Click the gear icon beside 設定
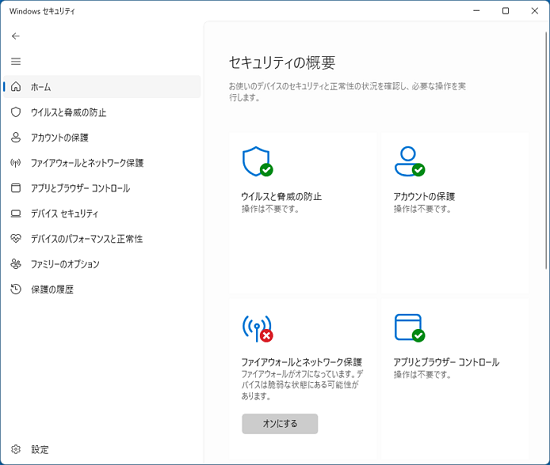Viewport: 550px width, 465px height. coord(16,449)
